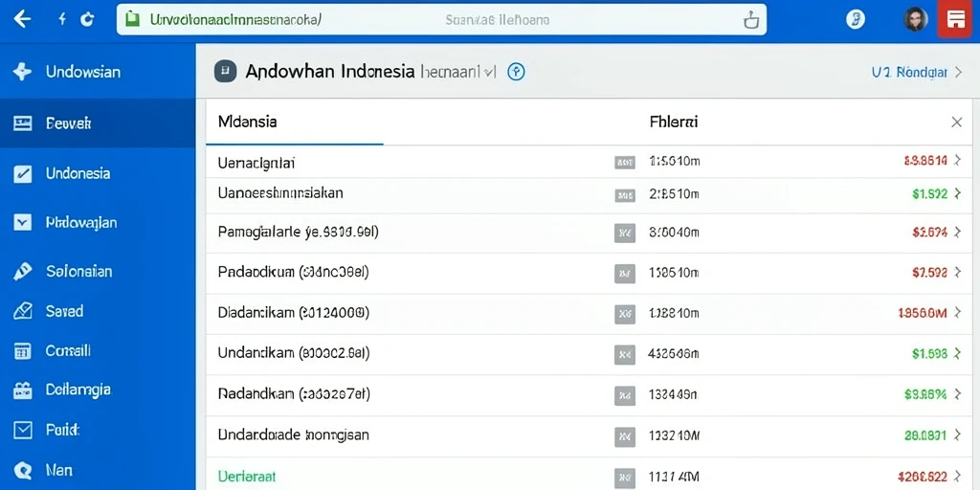Viewport: 980px width, 490px height.
Task: Click the share icon in address bar
Action: tap(750, 20)
